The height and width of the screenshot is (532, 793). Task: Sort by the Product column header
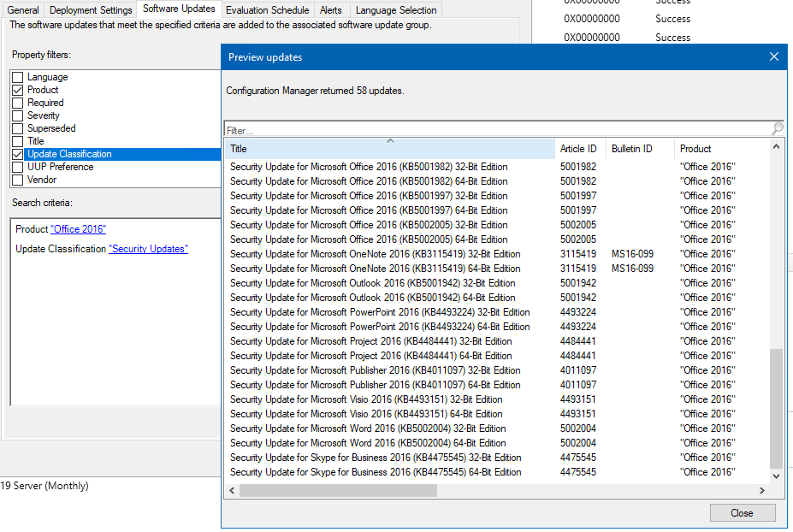pos(722,149)
